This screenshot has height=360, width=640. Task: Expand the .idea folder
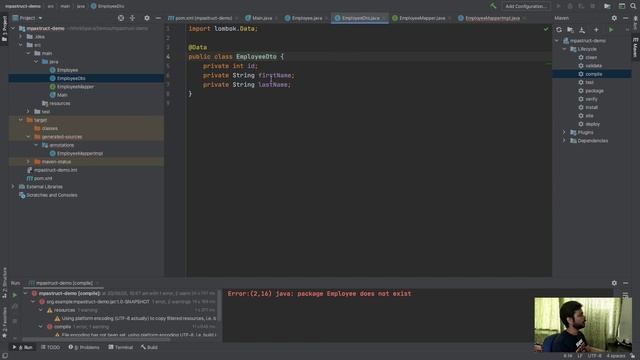[x=21, y=37]
